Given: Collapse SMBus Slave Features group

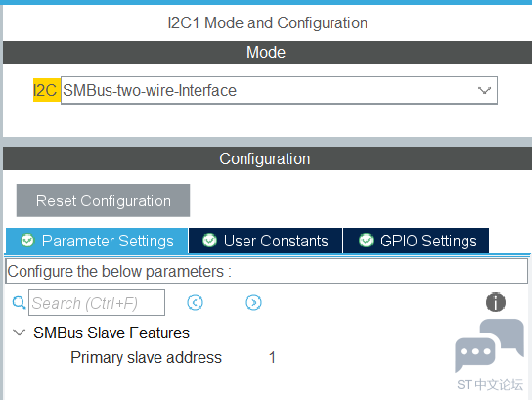Looking at the screenshot, I should coord(19,333).
